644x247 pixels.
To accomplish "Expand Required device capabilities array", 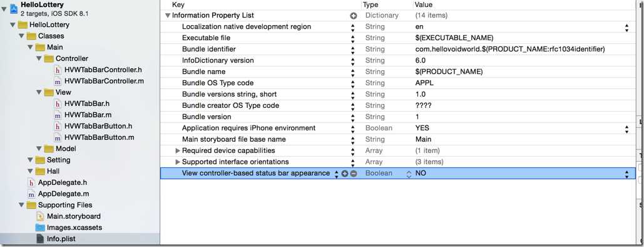I will point(178,150).
